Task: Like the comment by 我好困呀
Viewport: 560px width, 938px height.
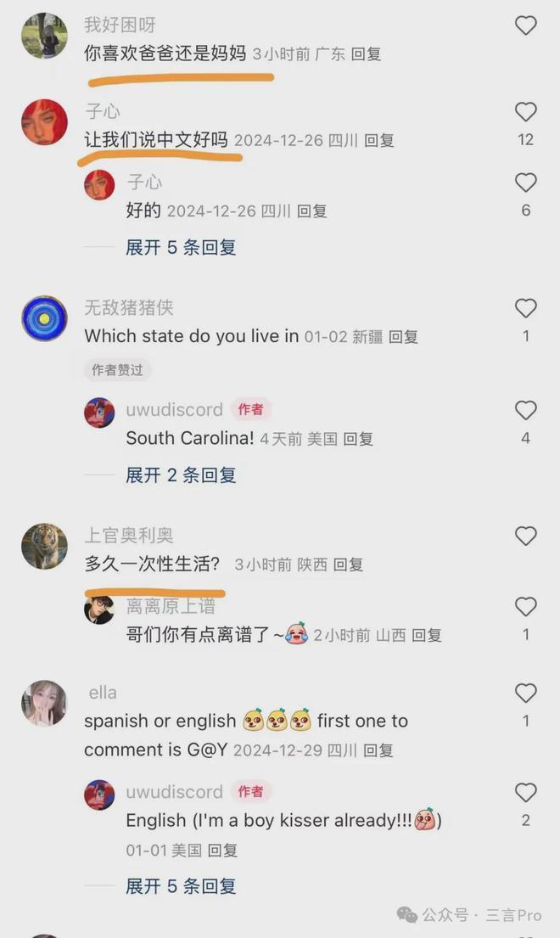Action: coord(525,25)
